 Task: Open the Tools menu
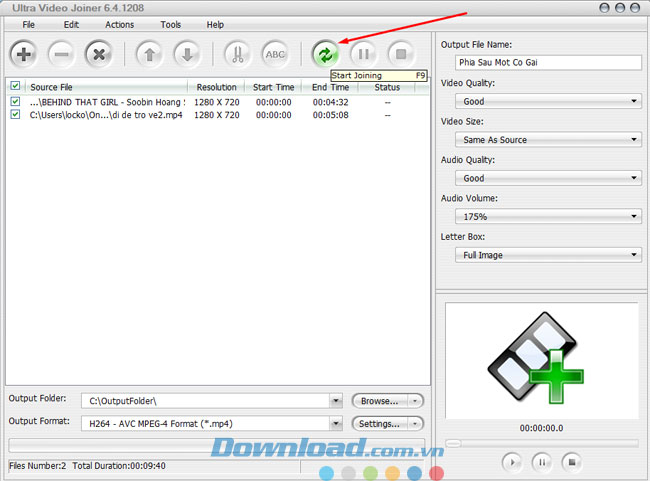171,25
